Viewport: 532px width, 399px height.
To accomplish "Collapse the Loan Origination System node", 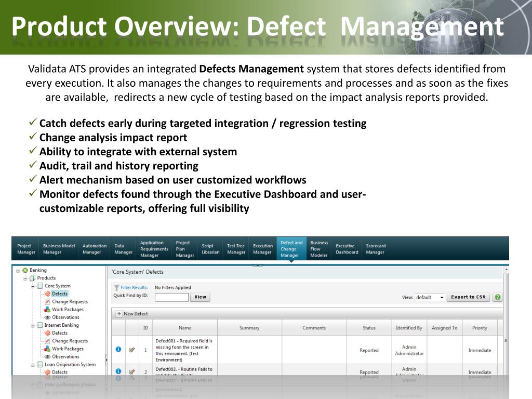I will click(33, 365).
